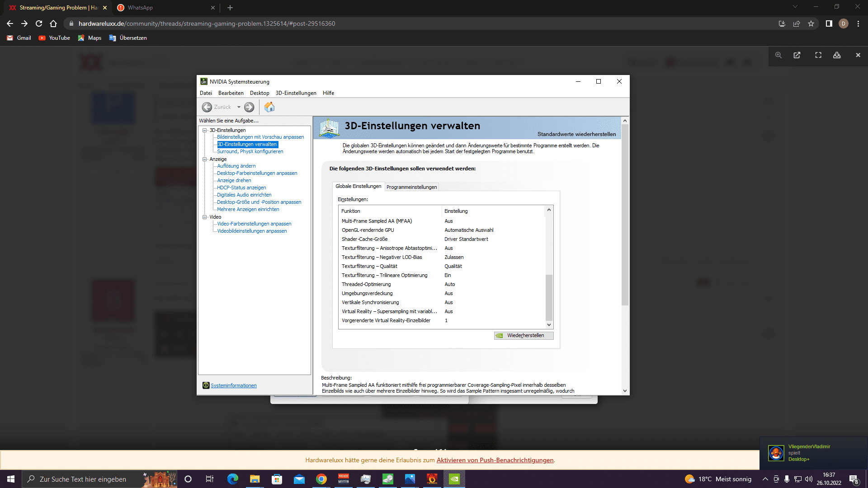The image size is (868, 488).
Task: Open Mehrere Anzeigen einrichten
Action: coord(248,209)
